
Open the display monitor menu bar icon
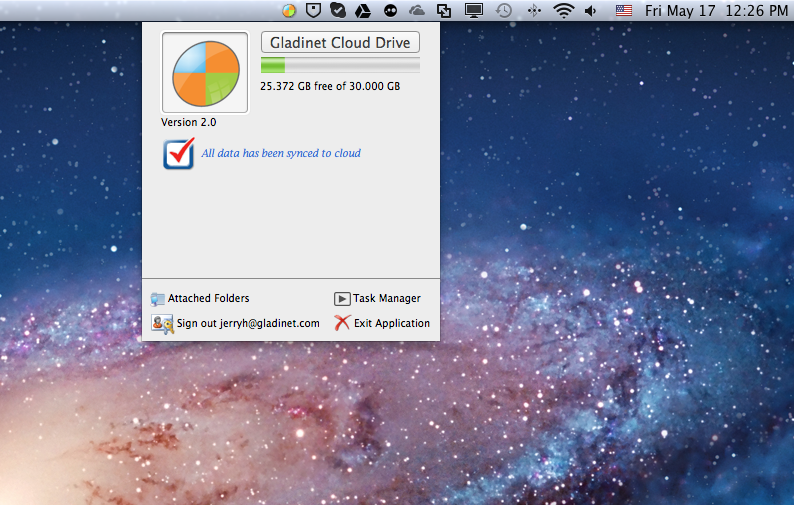pos(474,11)
